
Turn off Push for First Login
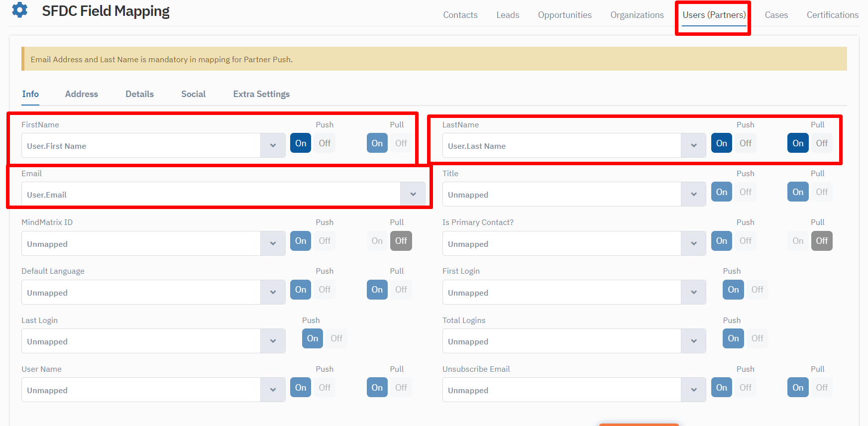[758, 290]
